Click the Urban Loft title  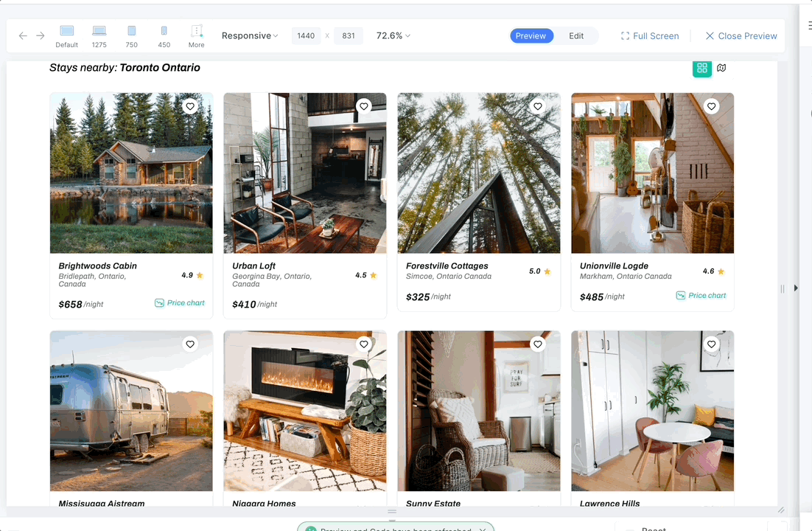pos(253,266)
